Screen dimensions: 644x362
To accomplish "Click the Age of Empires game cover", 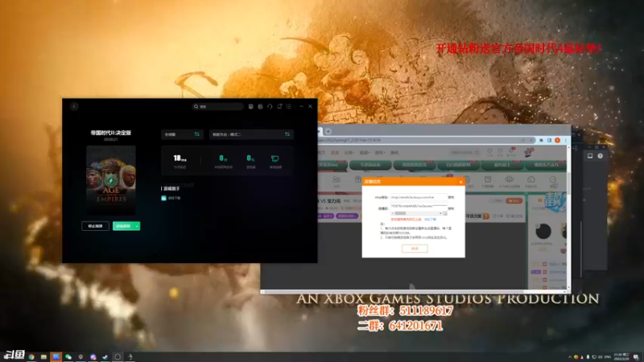I will tap(111, 180).
